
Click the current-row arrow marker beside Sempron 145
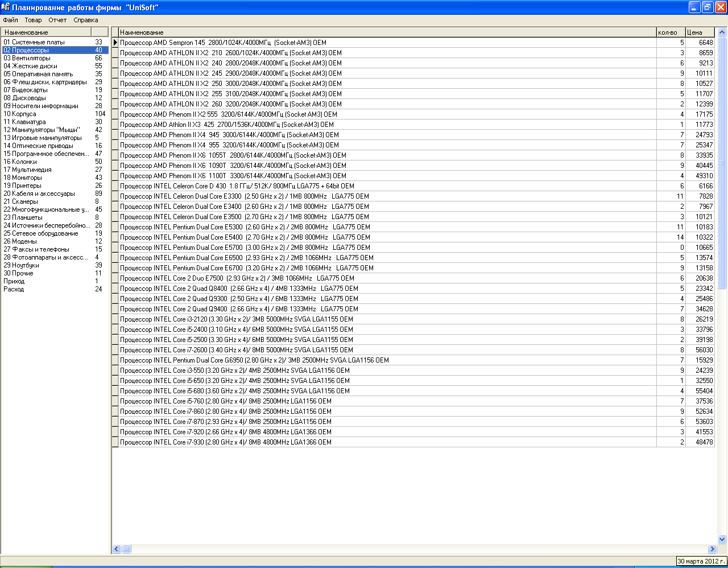point(115,43)
